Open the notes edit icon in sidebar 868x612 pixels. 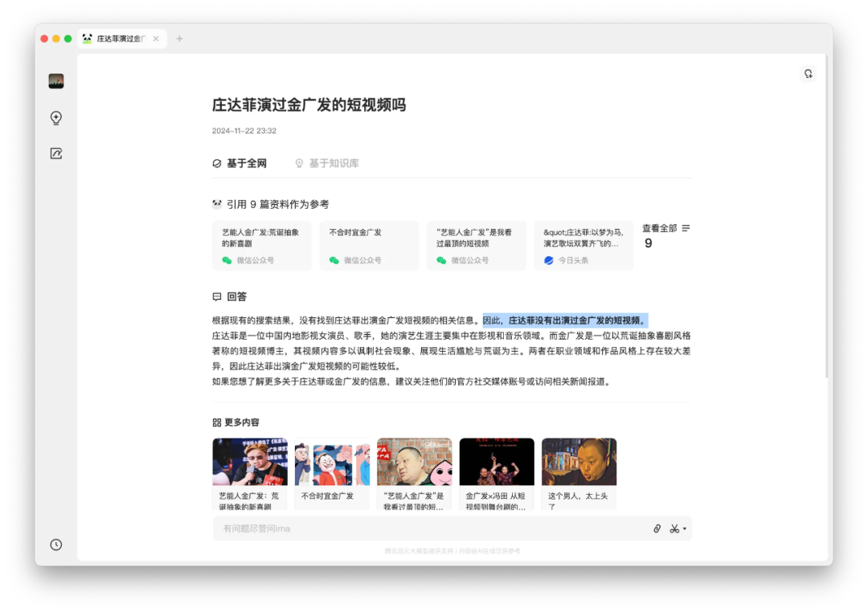pos(56,153)
